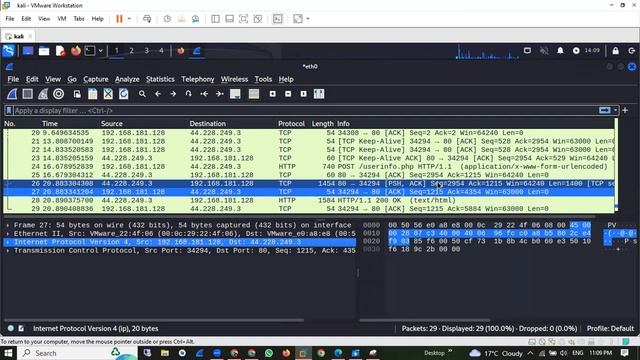Switch to Kali workspace 2
Screen dimensions: 640x360
click(x=131, y=51)
